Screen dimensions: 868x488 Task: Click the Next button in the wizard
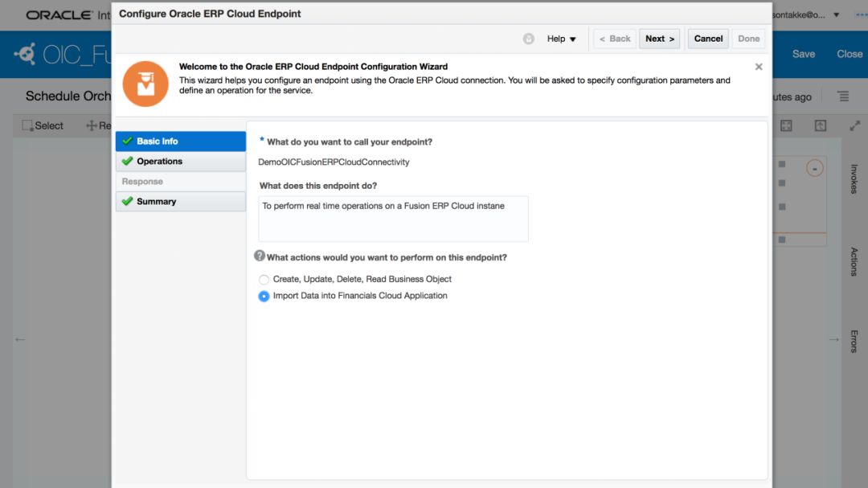point(659,39)
